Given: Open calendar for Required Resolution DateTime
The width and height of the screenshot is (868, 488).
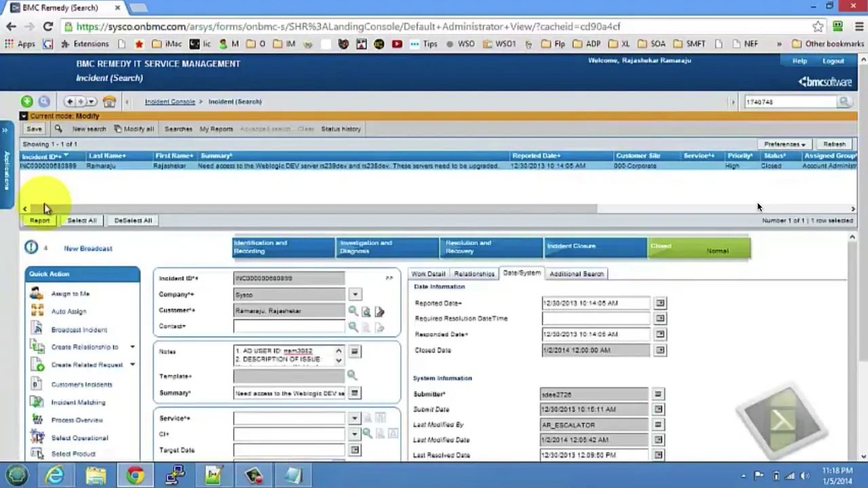Looking at the screenshot, I should (660, 319).
